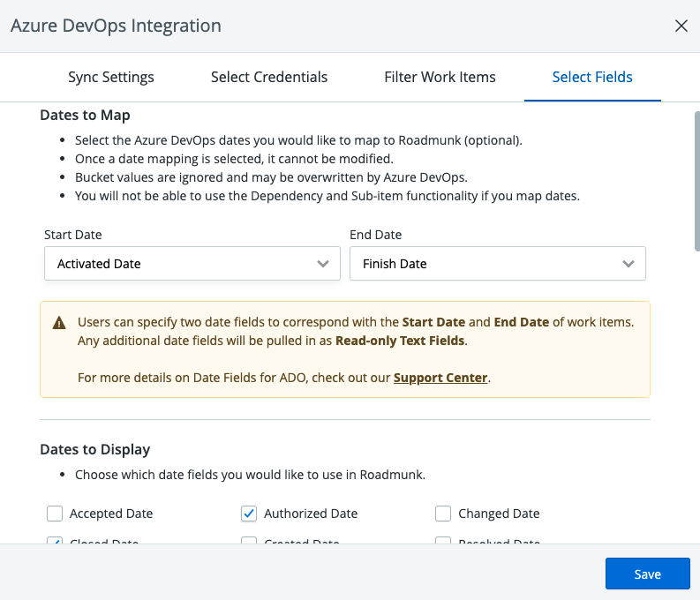700x600 pixels.
Task: Toggle the Created Date checkbox
Action: [249, 541]
